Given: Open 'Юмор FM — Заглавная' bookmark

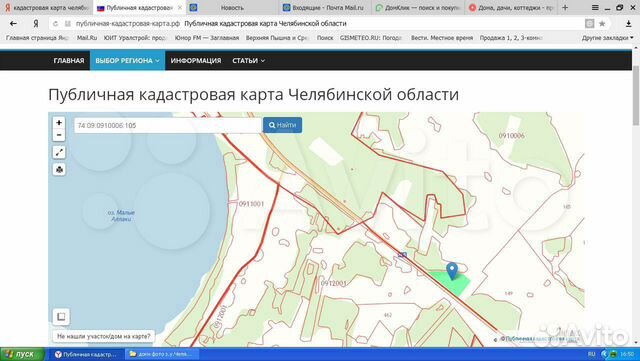Looking at the screenshot, I should click(207, 38).
